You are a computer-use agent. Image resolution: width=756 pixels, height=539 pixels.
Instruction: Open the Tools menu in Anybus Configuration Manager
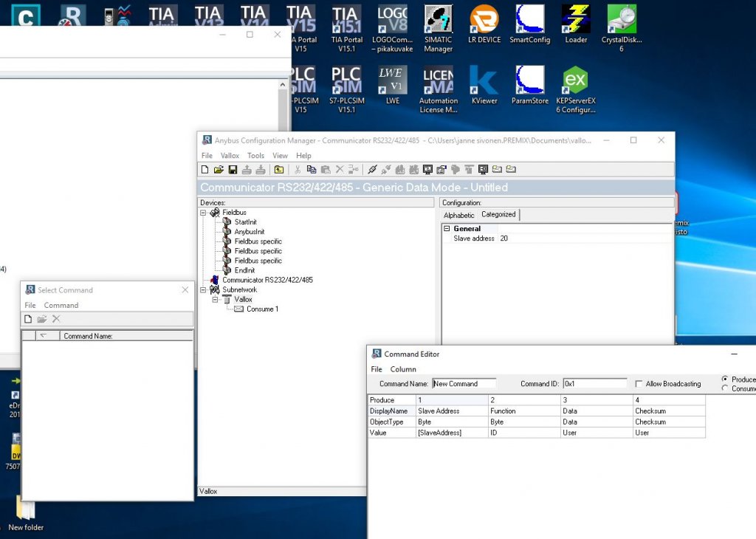pyautogui.click(x=255, y=156)
